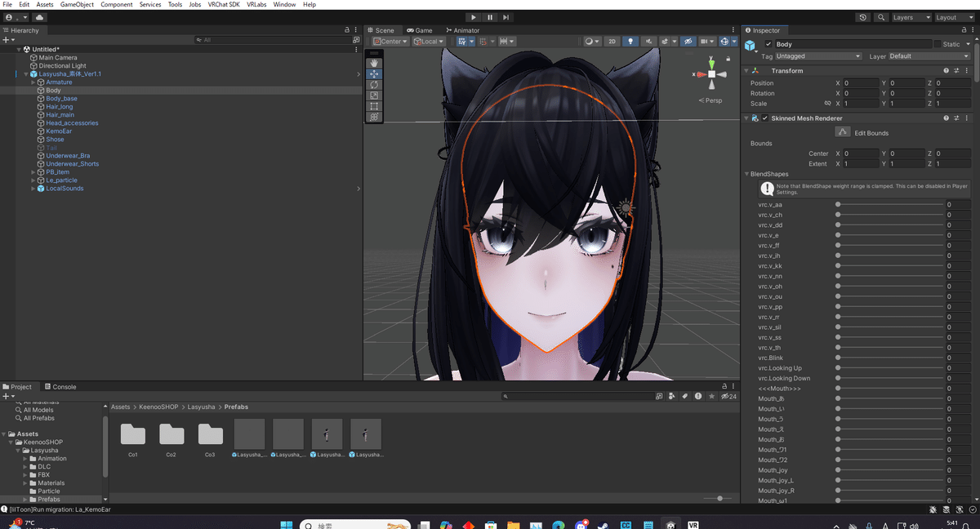Open the Co1 folder thumbnail
Viewport: 980px width, 529px height.
132,434
